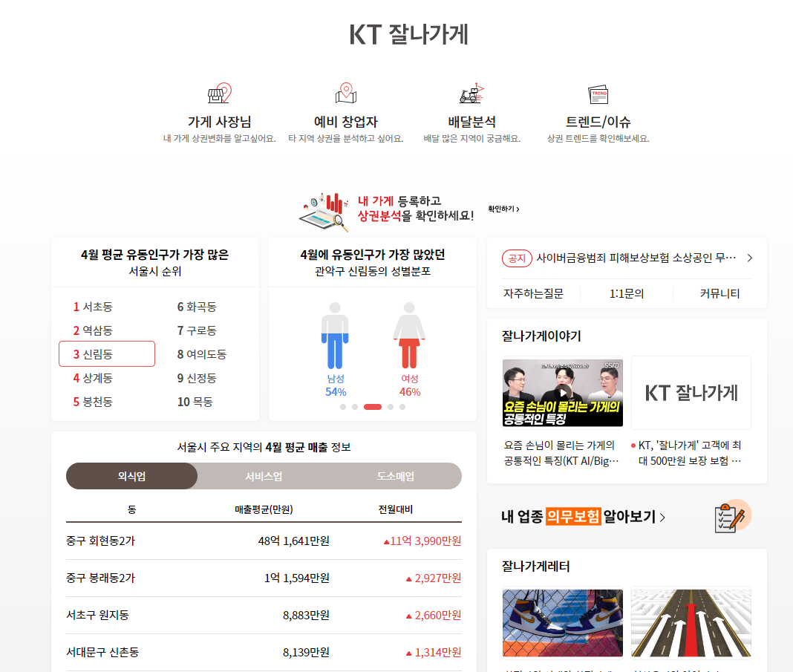Select the 외식업 tab
The height and width of the screenshot is (672, 793).
[x=131, y=476]
